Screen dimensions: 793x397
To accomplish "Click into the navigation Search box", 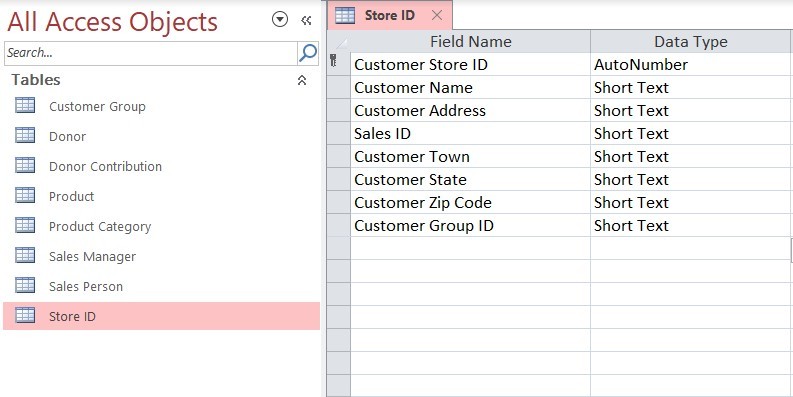I will point(151,53).
